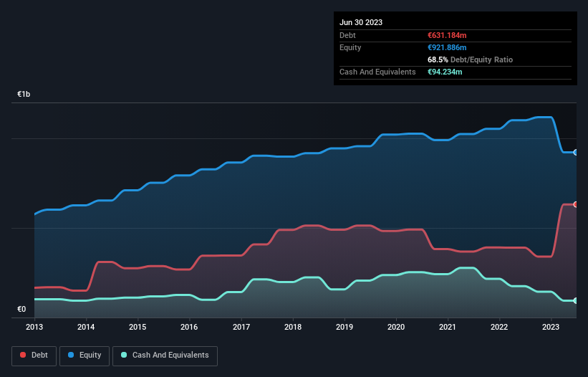Click the blue Equity legend dot
The image size is (588, 377).
point(71,355)
